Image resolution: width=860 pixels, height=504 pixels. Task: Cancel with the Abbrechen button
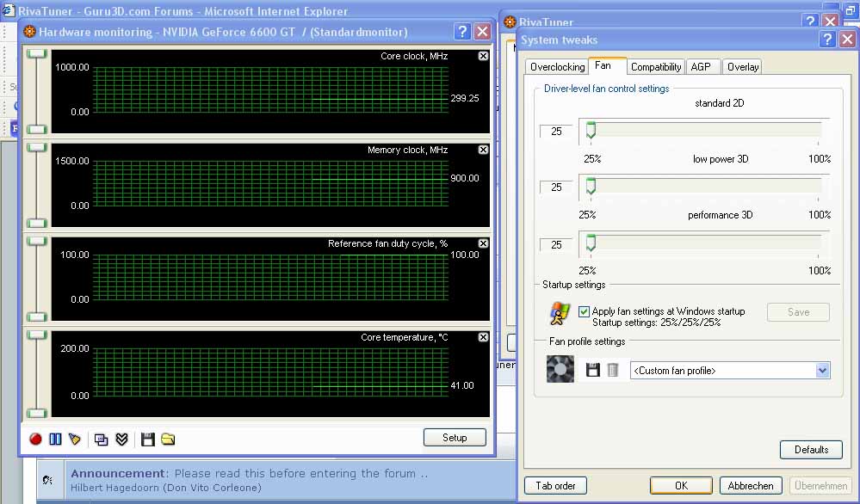pos(751,485)
